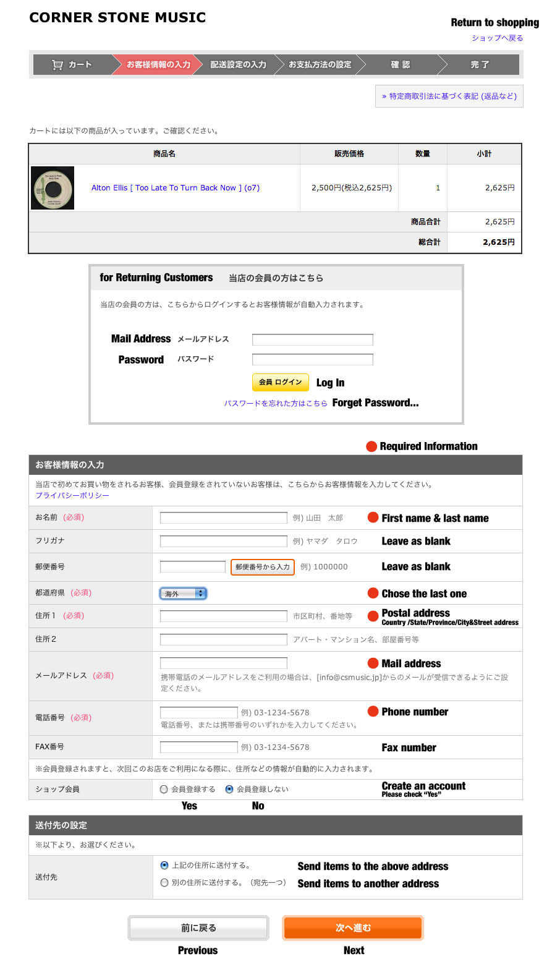Click login Mail Address input field
Screen dimensions: 560x962
tap(313, 339)
